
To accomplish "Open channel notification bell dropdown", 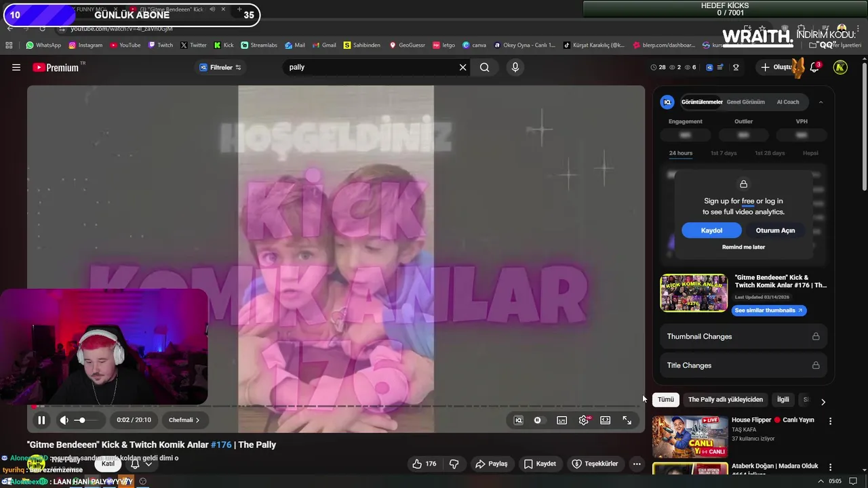I will pyautogui.click(x=141, y=464).
